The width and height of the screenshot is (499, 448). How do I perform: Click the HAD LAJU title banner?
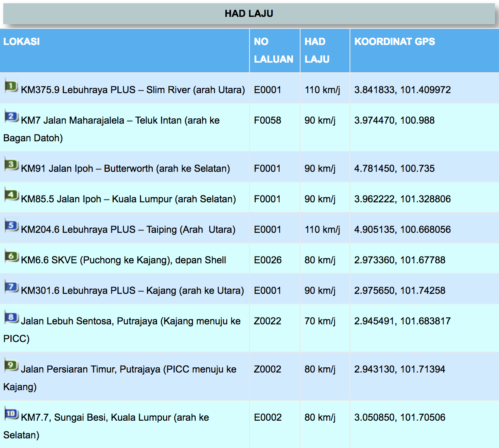click(x=249, y=14)
